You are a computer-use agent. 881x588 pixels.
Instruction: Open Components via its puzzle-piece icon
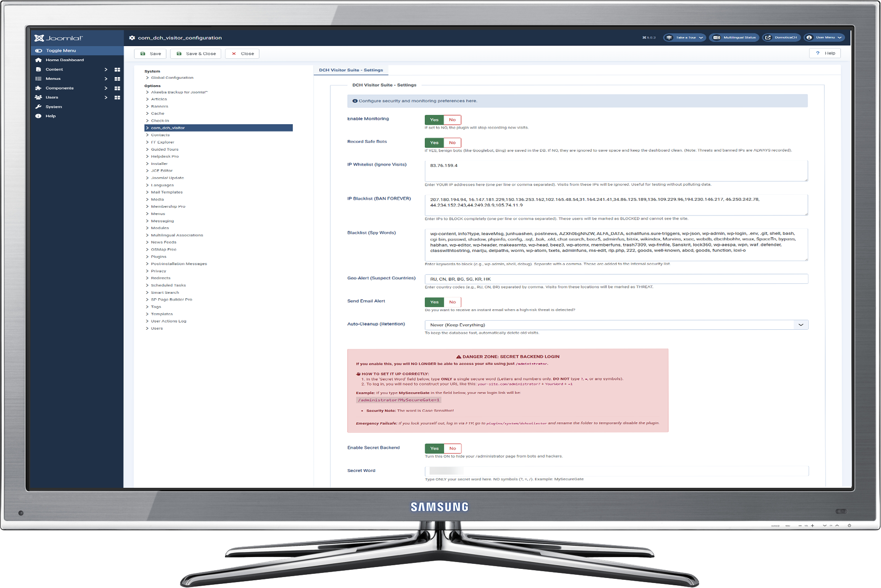pyautogui.click(x=39, y=87)
